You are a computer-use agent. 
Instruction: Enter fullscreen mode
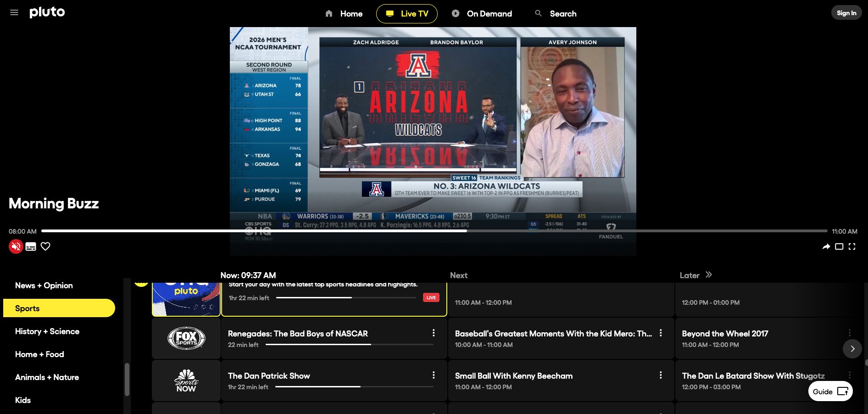852,246
